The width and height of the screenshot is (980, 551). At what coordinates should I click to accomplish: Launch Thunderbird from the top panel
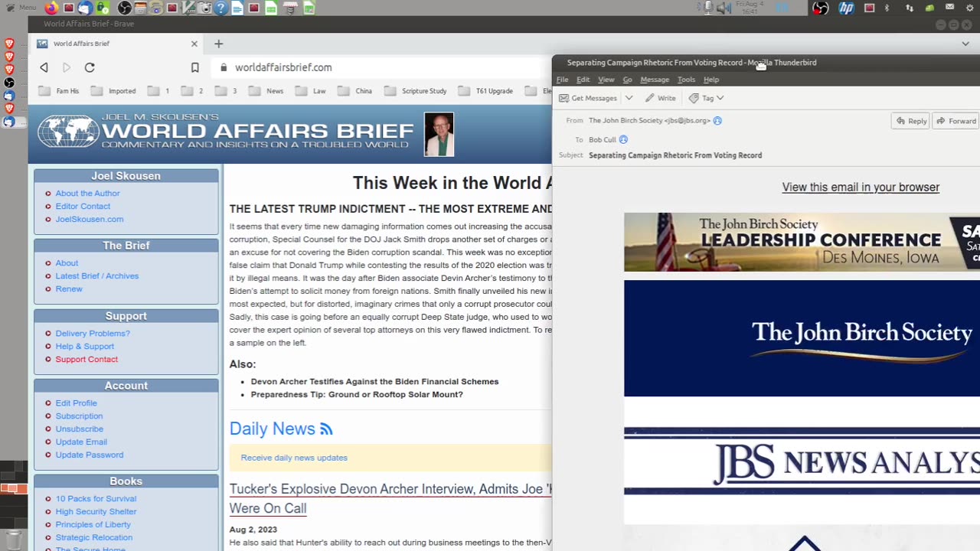point(85,8)
